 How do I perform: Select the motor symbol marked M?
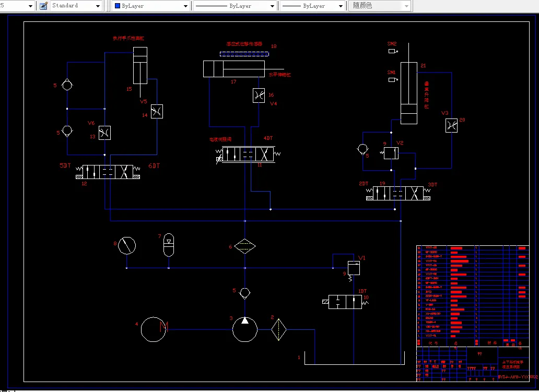(x=154, y=329)
